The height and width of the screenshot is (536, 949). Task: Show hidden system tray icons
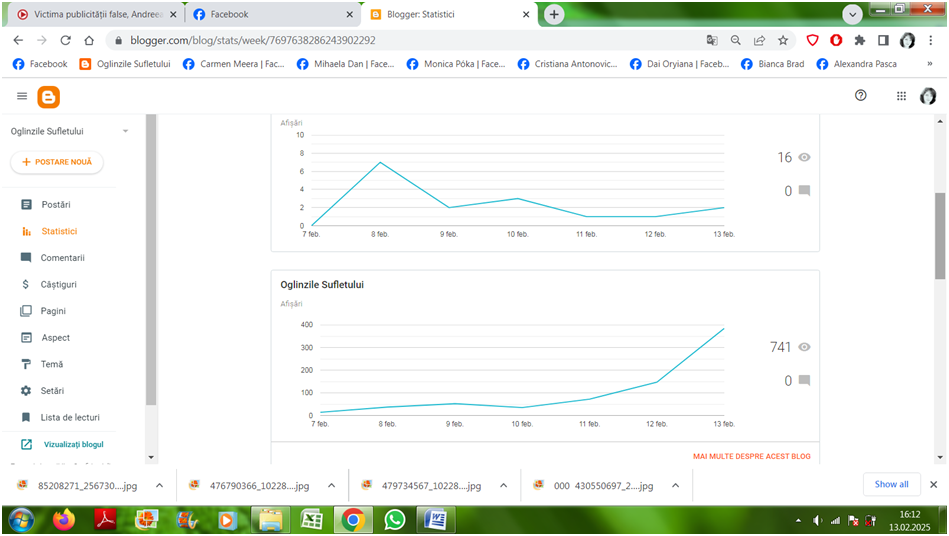point(798,520)
